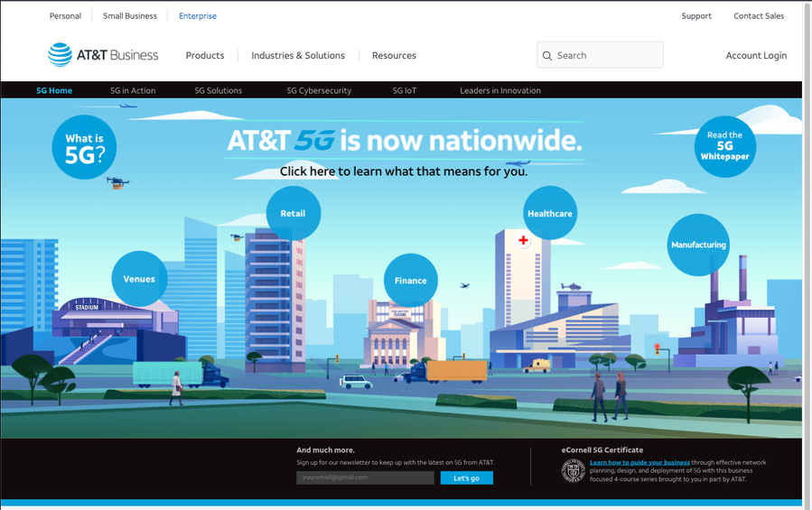Image resolution: width=812 pixels, height=510 pixels.
Task: Open the Small Business link
Action: 130,16
